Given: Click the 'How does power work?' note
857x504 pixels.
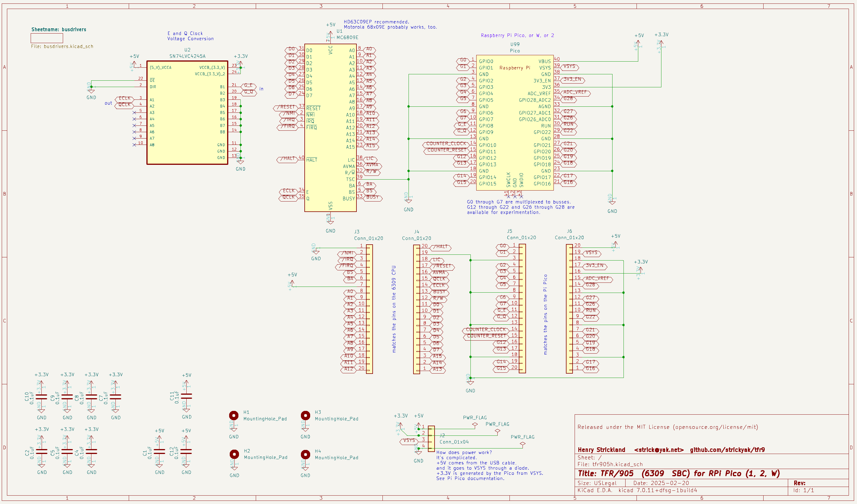Looking at the screenshot, I should click(489, 465).
